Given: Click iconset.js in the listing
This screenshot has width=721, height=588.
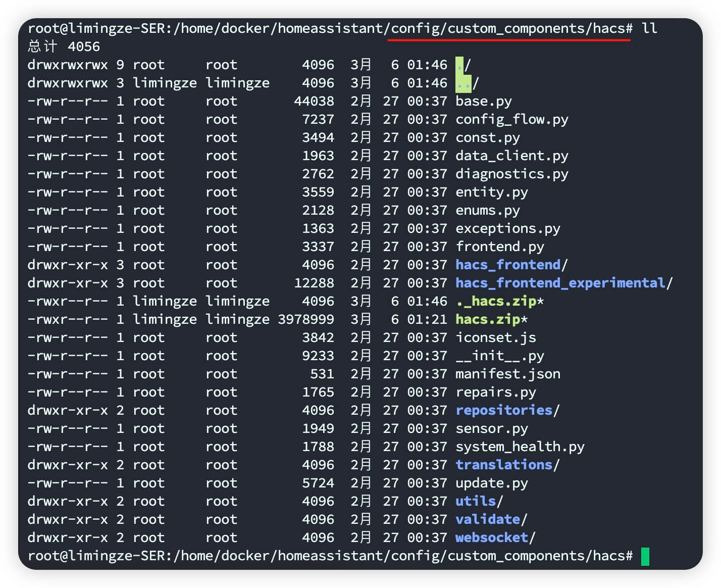Looking at the screenshot, I should coord(495,338).
